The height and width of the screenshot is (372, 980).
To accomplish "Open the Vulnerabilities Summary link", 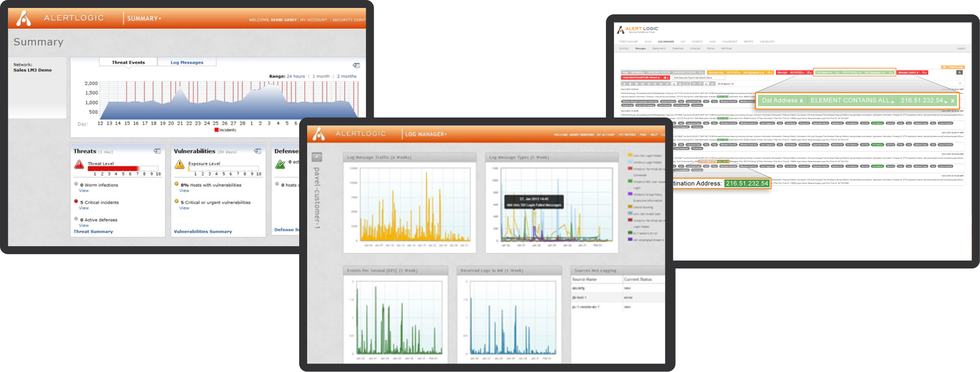I will pos(203,231).
